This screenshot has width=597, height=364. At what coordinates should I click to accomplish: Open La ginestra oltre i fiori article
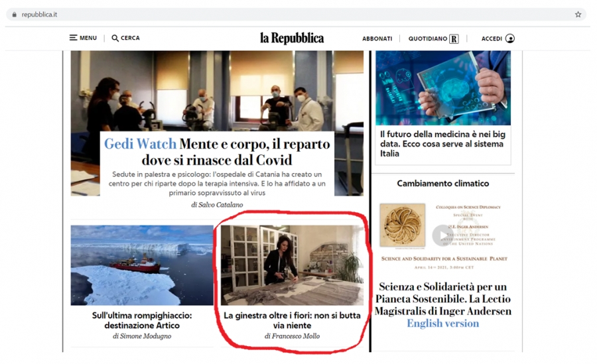tap(292, 320)
